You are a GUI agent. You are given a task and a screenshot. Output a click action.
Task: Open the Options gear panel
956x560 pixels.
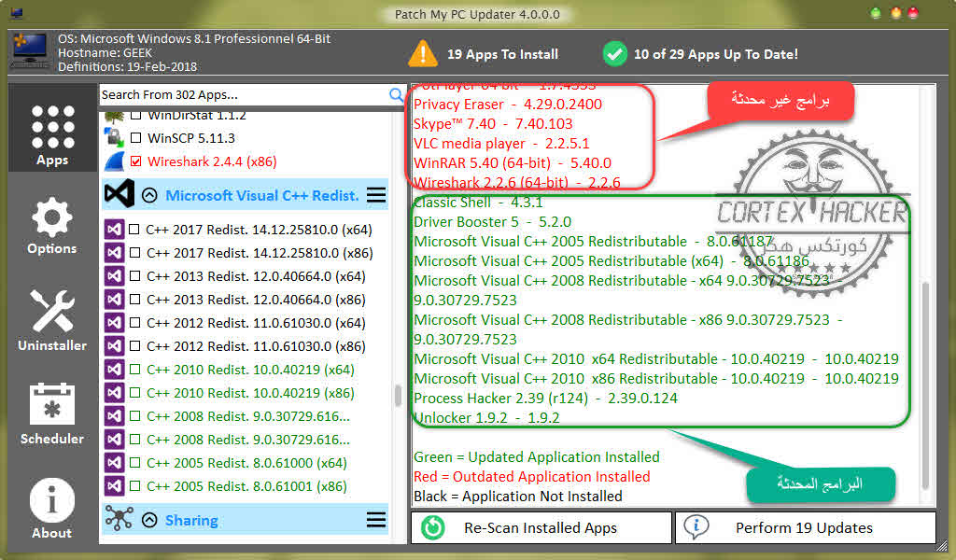(52, 226)
